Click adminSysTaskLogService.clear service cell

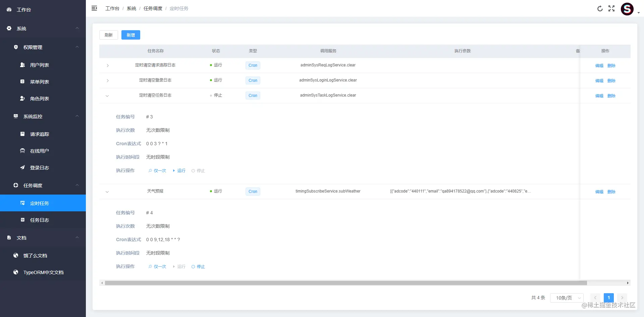pyautogui.click(x=328, y=95)
